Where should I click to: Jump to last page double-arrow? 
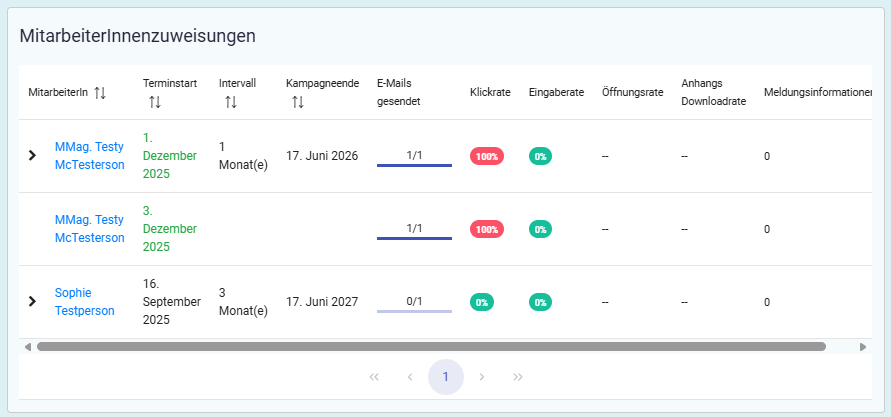[518, 377]
